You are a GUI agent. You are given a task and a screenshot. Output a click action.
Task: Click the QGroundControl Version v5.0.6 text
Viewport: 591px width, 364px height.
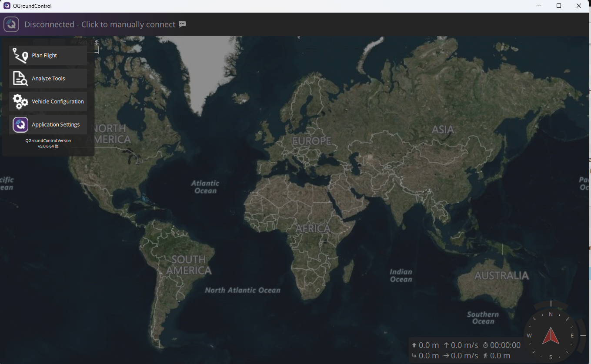[48, 144]
